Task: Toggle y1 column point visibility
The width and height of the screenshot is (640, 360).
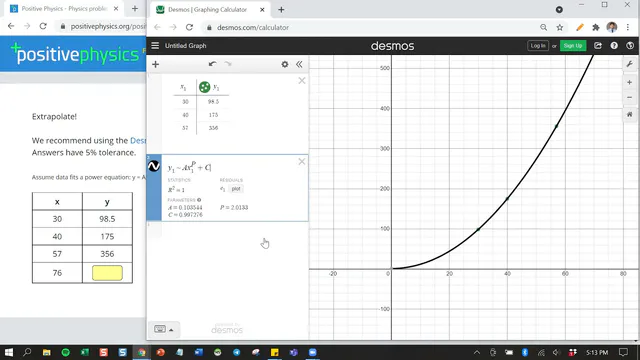Action: point(204,87)
